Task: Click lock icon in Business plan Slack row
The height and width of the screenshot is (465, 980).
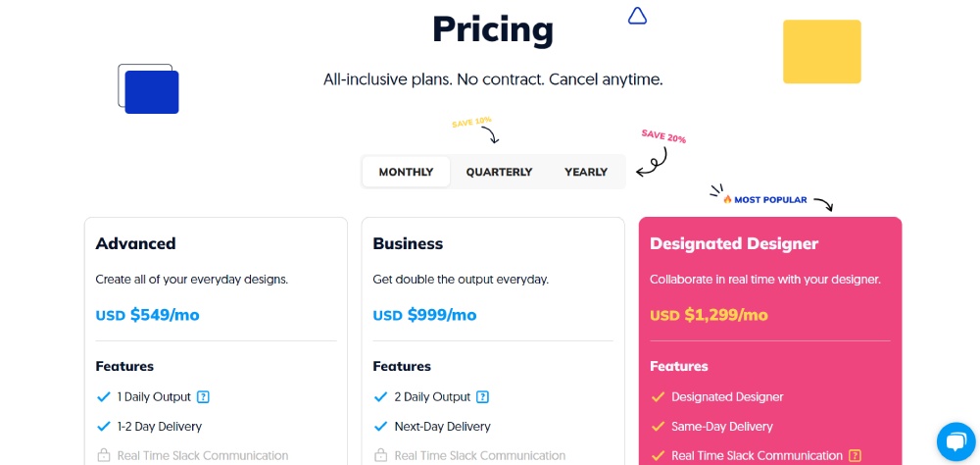Action: pos(380,455)
